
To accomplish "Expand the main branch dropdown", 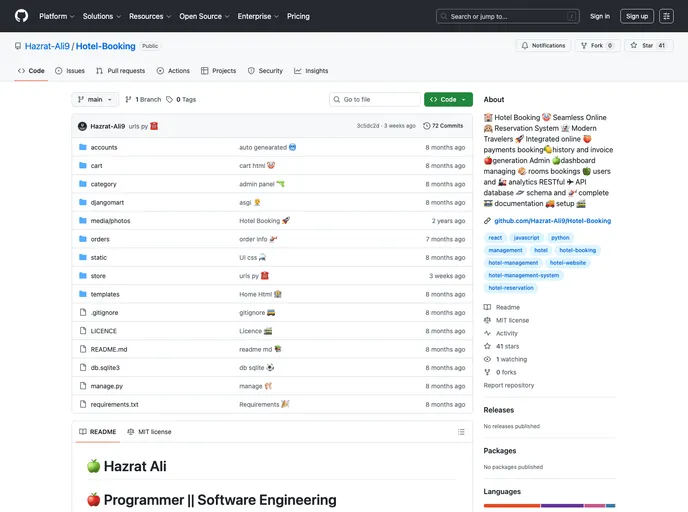I will pos(95,100).
